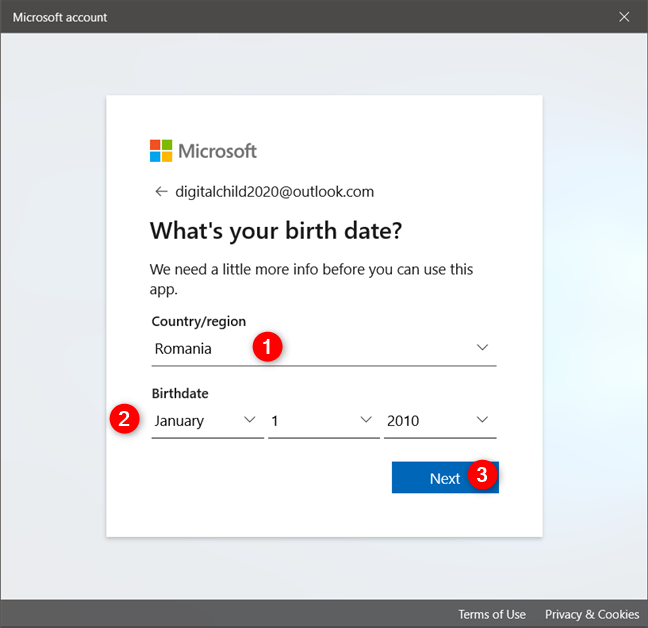Click the Microsoft account title bar text
This screenshot has height=628, width=648.
pos(60,17)
